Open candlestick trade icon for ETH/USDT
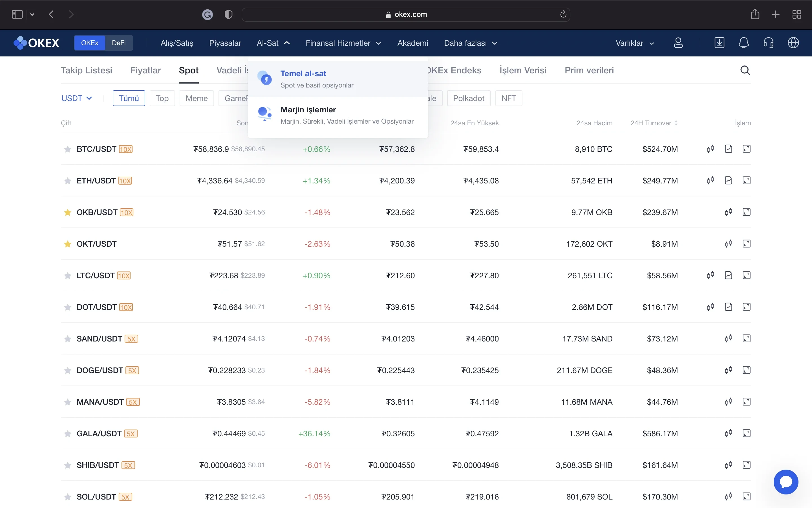Screen dimensions: 812x508 point(710,180)
